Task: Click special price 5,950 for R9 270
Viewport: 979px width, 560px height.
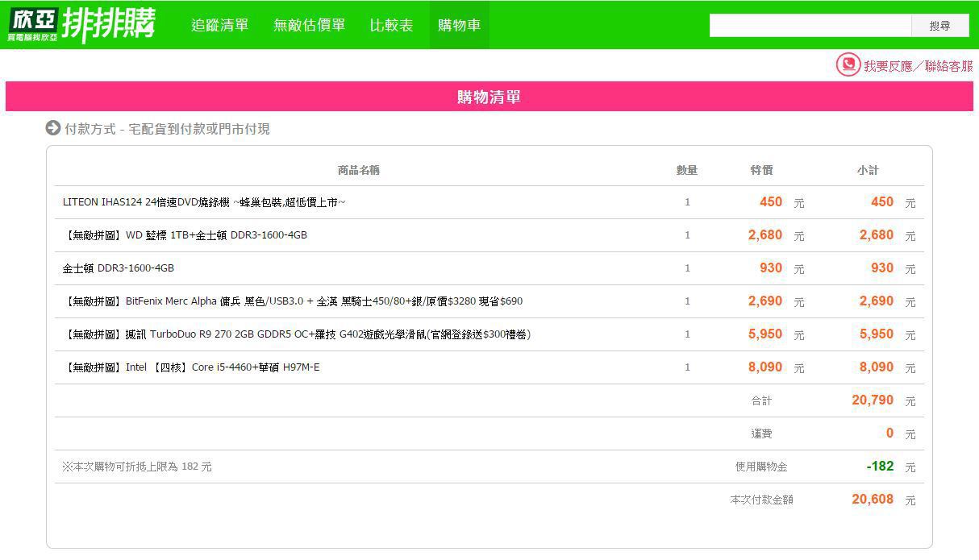Action: (x=765, y=334)
